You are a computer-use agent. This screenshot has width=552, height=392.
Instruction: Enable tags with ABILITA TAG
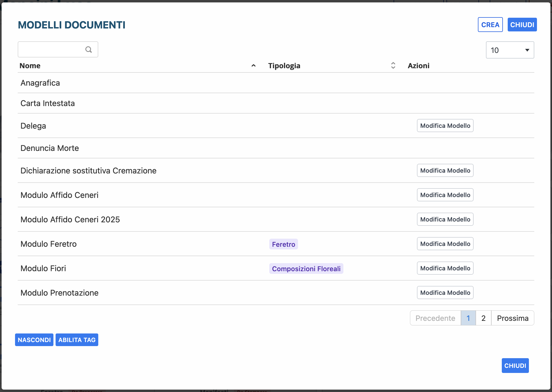point(77,340)
